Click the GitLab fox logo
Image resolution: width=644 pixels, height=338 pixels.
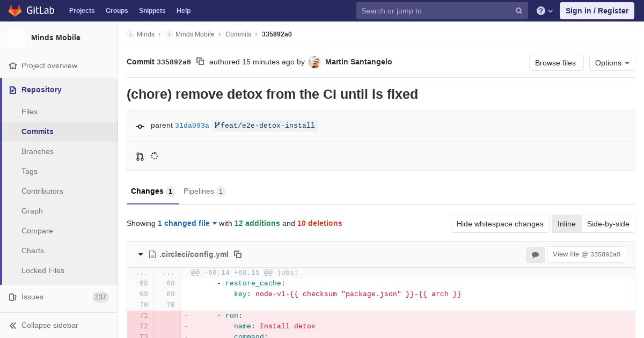pyautogui.click(x=15, y=10)
